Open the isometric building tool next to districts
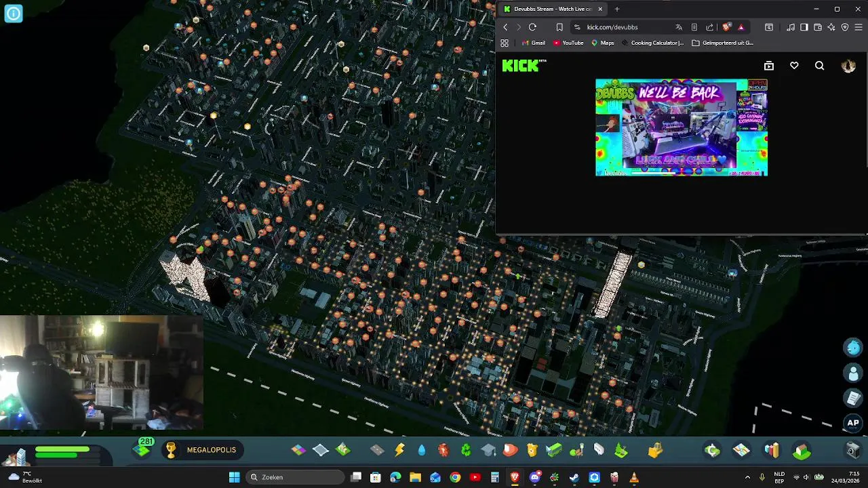Image resolution: width=868 pixels, height=488 pixels. point(343,450)
